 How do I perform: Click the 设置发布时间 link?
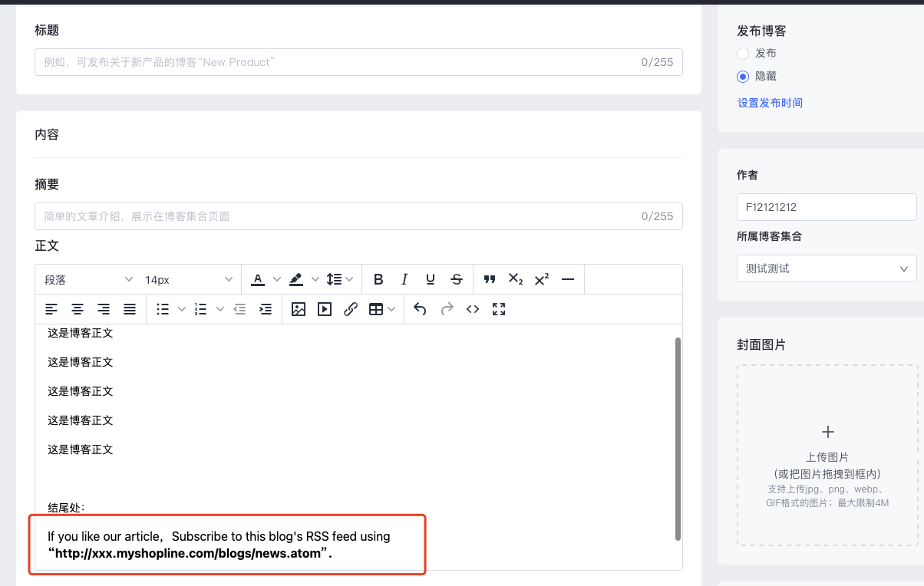coord(770,103)
